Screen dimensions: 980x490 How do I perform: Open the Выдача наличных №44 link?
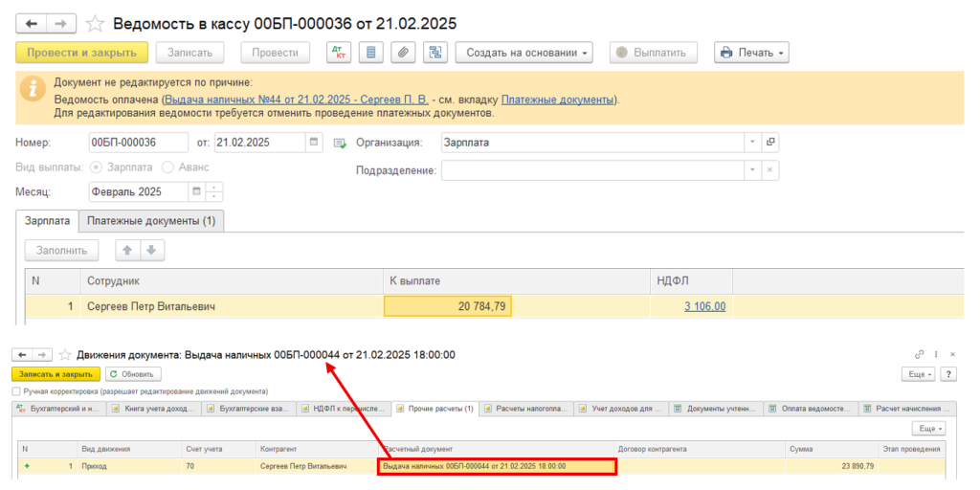(297, 100)
